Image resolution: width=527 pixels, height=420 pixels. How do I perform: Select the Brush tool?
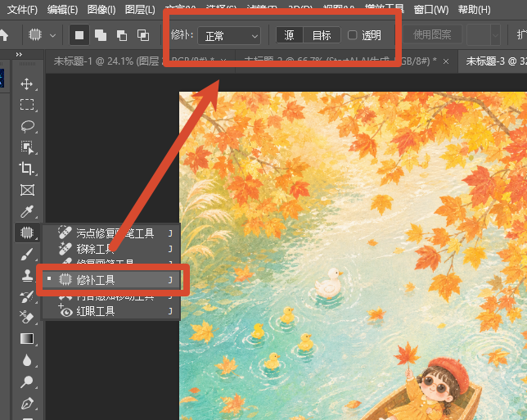[27, 255]
